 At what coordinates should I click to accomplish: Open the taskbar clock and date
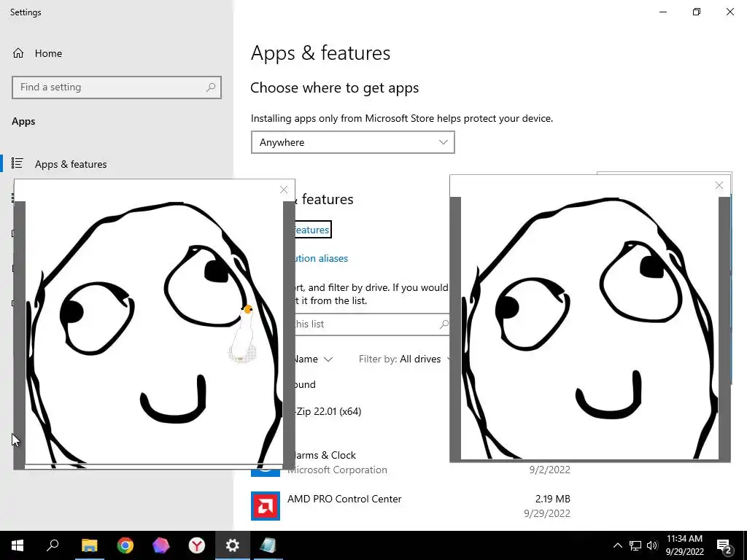pos(684,545)
